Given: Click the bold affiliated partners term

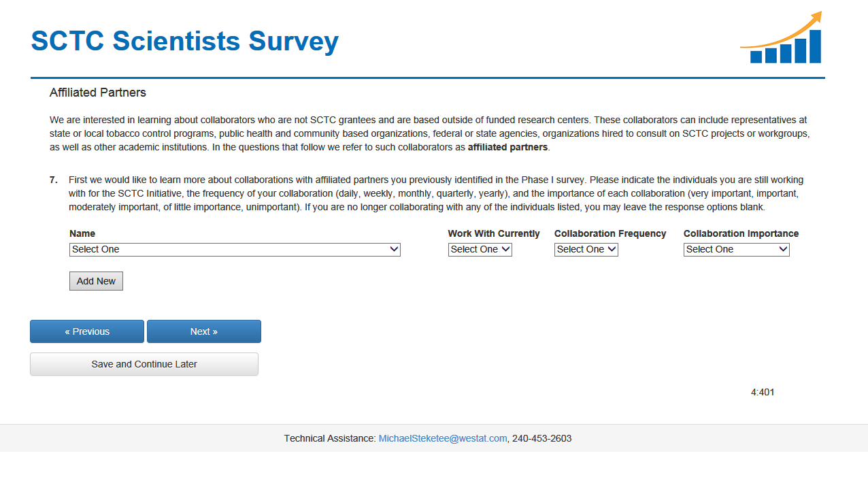Looking at the screenshot, I should coord(507,147).
